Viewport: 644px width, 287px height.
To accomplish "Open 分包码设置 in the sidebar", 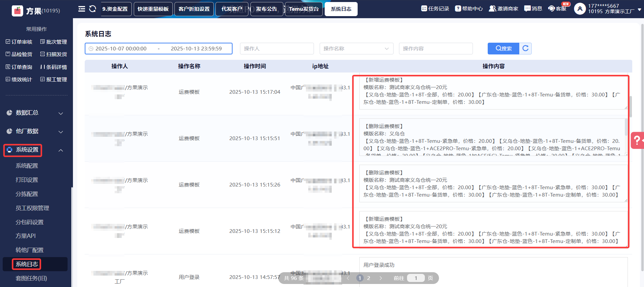I will pyautogui.click(x=30, y=222).
